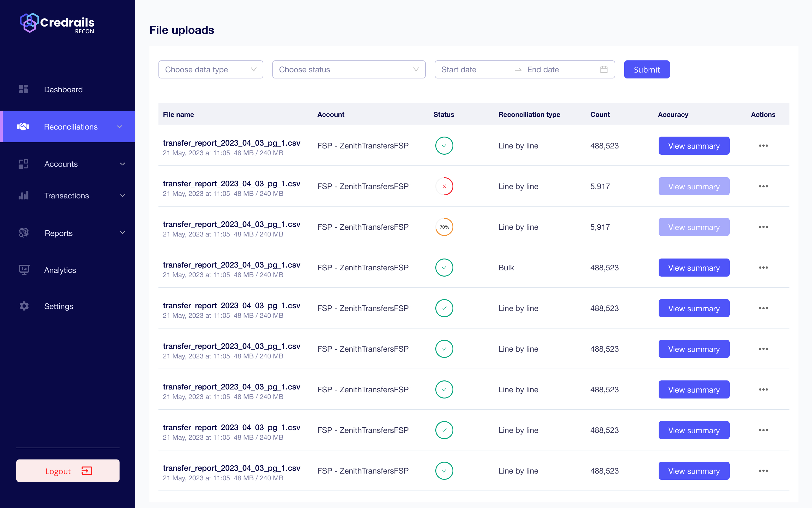Click the 70% progress indicator
This screenshot has height=508, width=812.
[x=444, y=227]
